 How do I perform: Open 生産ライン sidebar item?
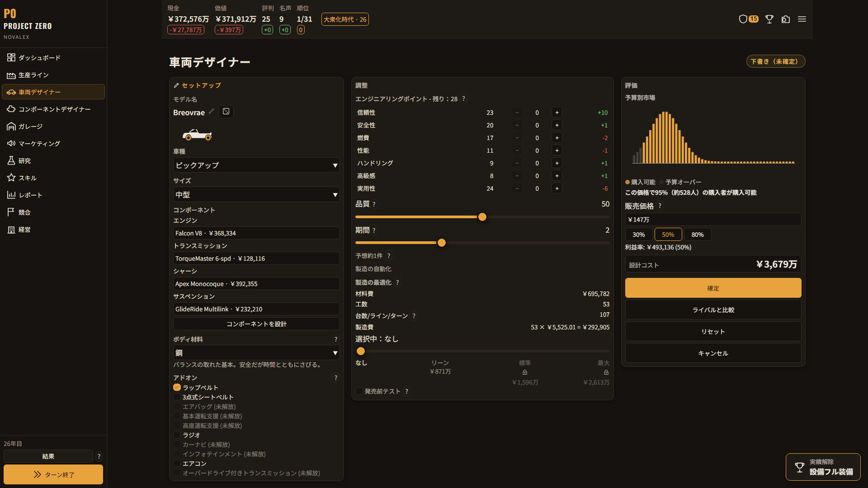click(53, 75)
